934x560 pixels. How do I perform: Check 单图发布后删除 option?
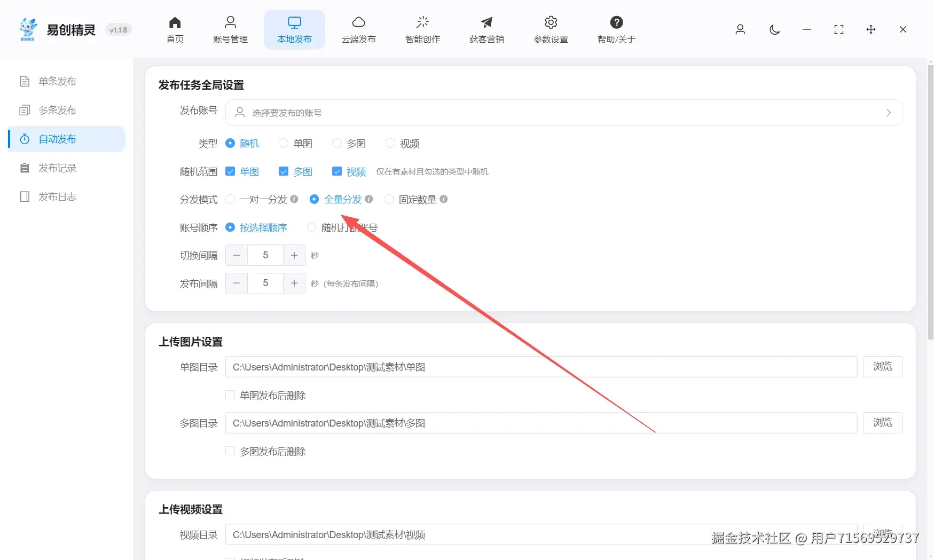click(x=230, y=395)
